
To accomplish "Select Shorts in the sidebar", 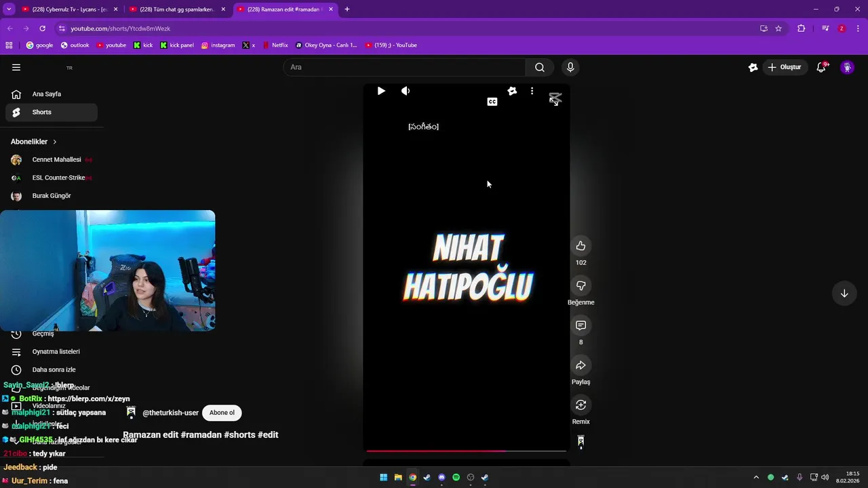I will tap(52, 113).
